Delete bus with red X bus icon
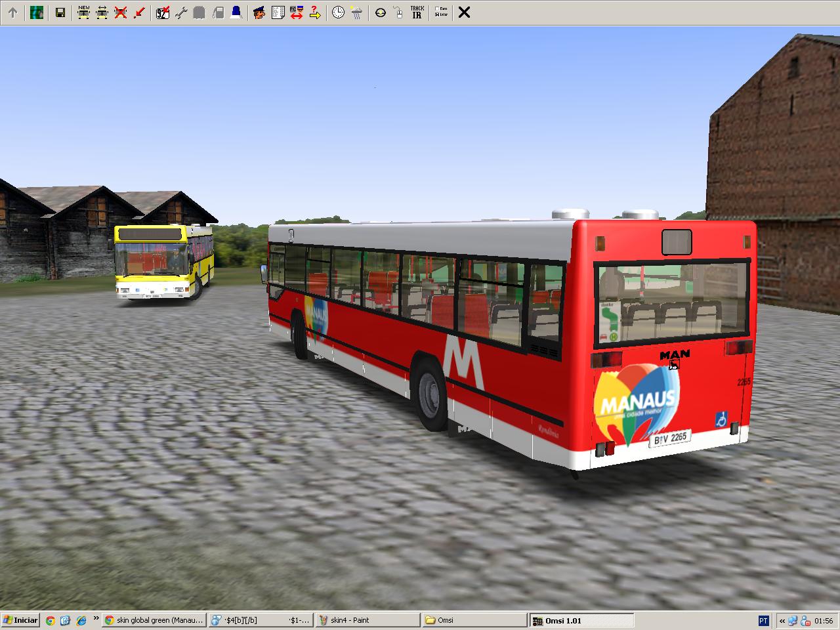 click(x=120, y=12)
